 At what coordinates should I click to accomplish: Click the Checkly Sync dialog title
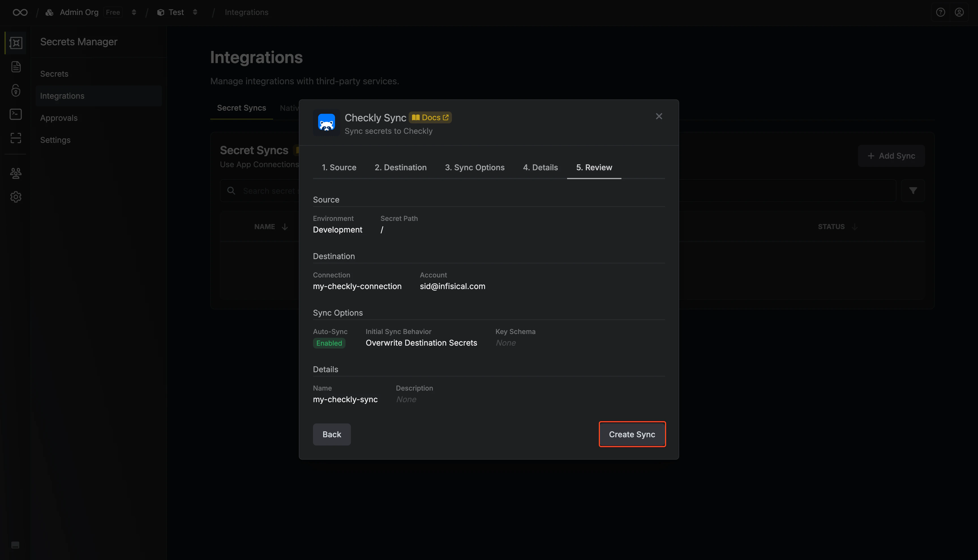point(375,118)
